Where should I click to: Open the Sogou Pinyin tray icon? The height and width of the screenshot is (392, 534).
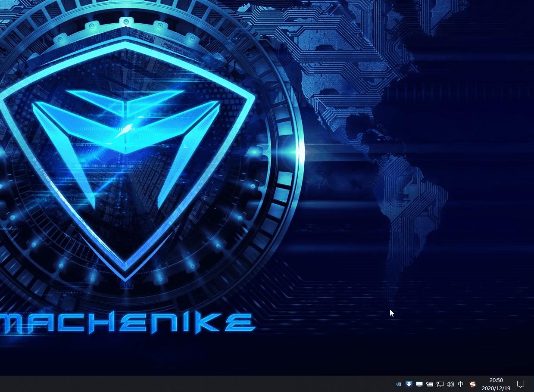[x=473, y=384]
